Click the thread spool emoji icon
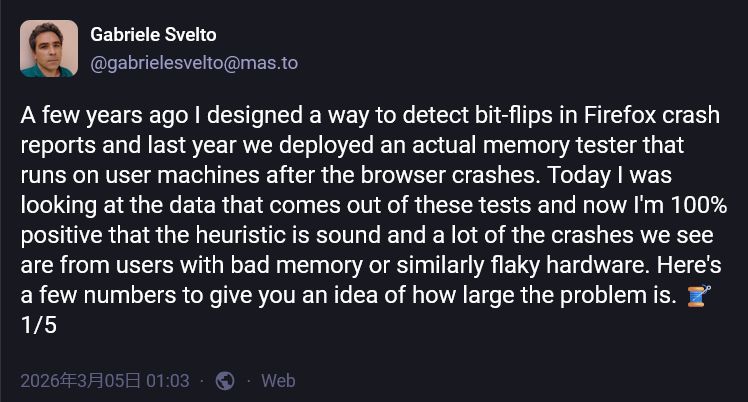748x402 pixels. (698, 297)
